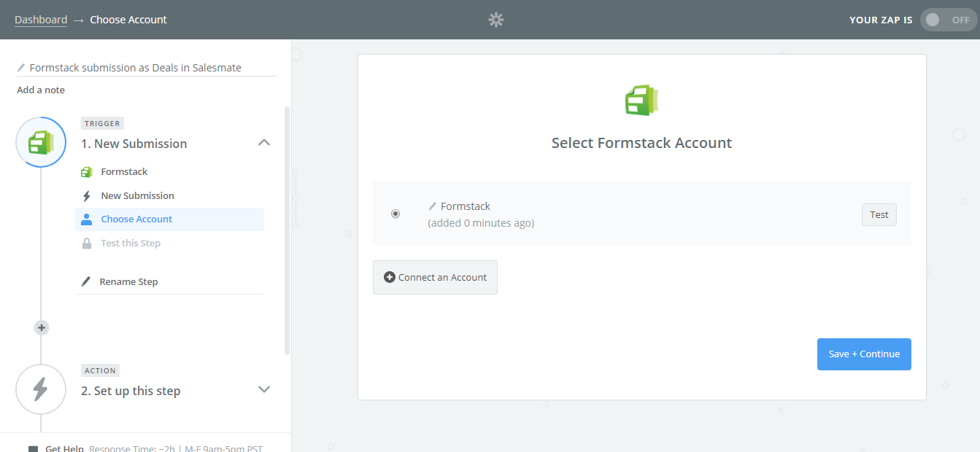This screenshot has height=452, width=980.
Task: Click the "(added 0 minutes ago)" text
Action: 481,223
